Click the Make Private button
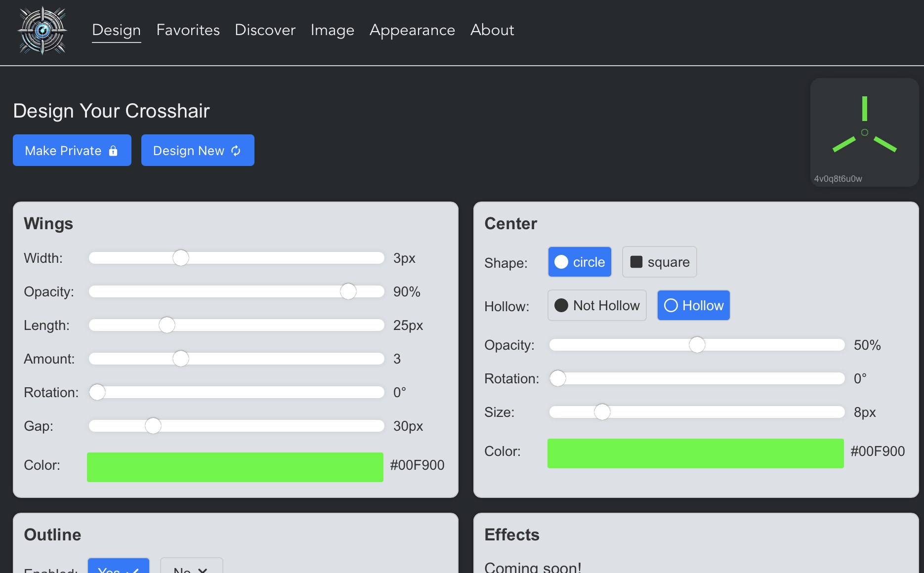The image size is (924, 573). (72, 150)
